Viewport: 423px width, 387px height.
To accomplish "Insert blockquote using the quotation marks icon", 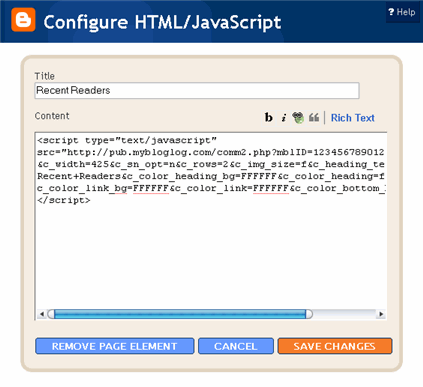I will pos(314,118).
